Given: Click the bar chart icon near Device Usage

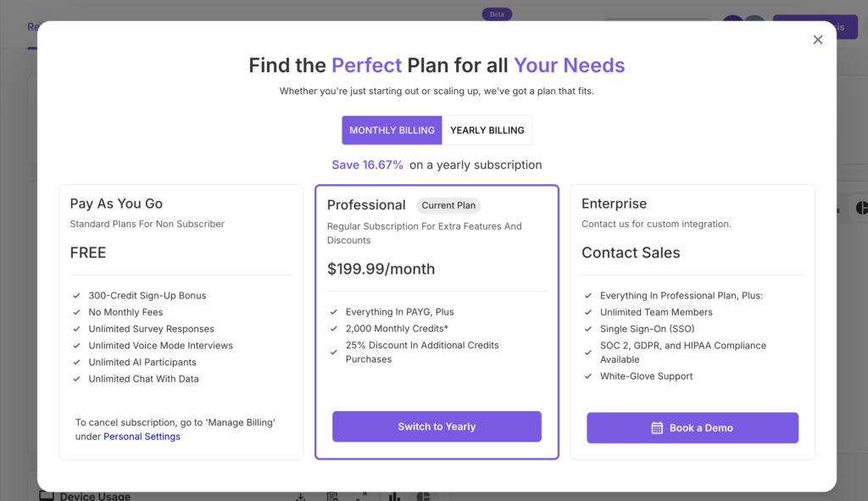Looking at the screenshot, I should pyautogui.click(x=394, y=497).
